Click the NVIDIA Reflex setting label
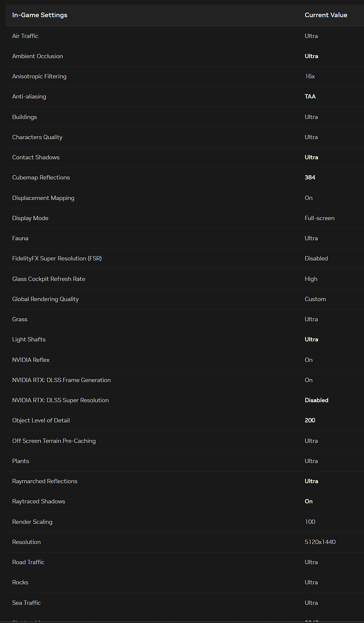 point(31,360)
